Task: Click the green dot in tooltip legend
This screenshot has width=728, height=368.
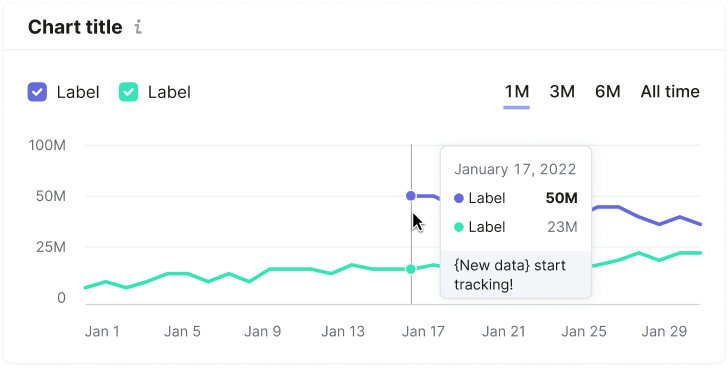Action: click(459, 227)
